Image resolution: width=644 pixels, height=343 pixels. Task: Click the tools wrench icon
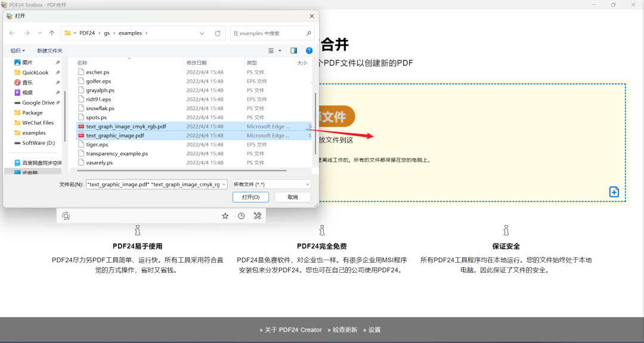[257, 216]
